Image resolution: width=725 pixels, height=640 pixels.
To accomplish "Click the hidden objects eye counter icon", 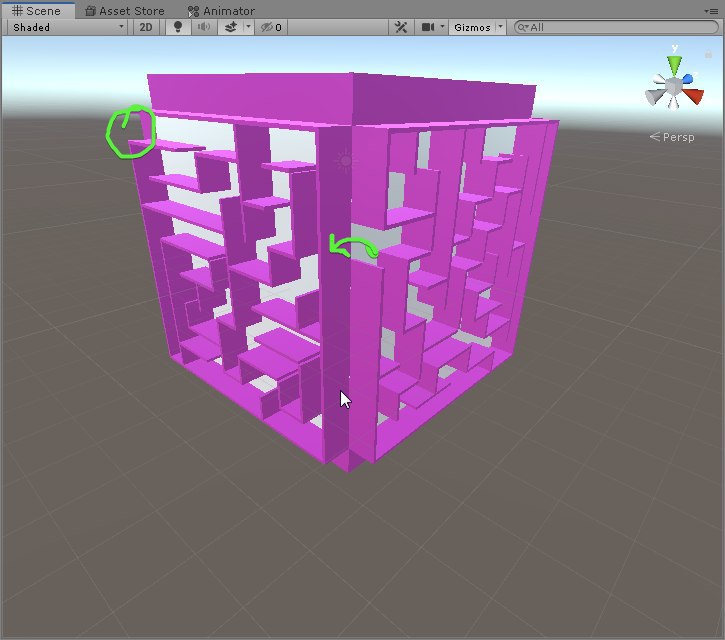I will 271,27.
